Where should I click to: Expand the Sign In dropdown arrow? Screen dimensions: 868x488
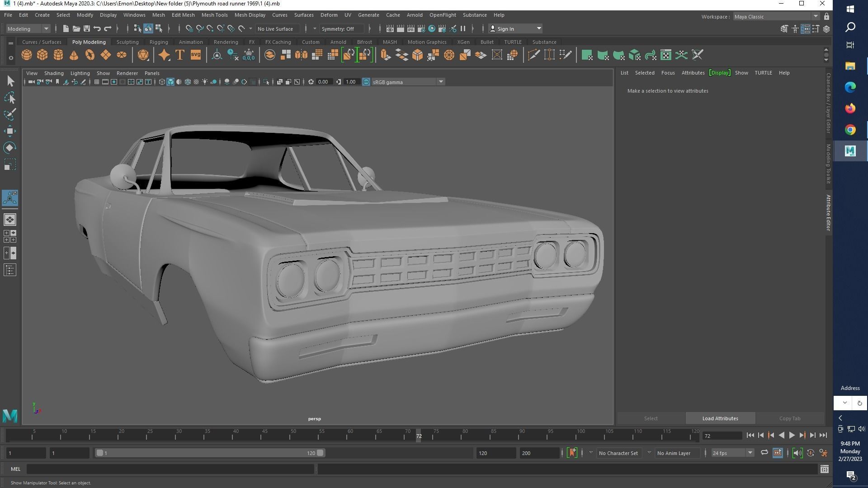coord(539,28)
